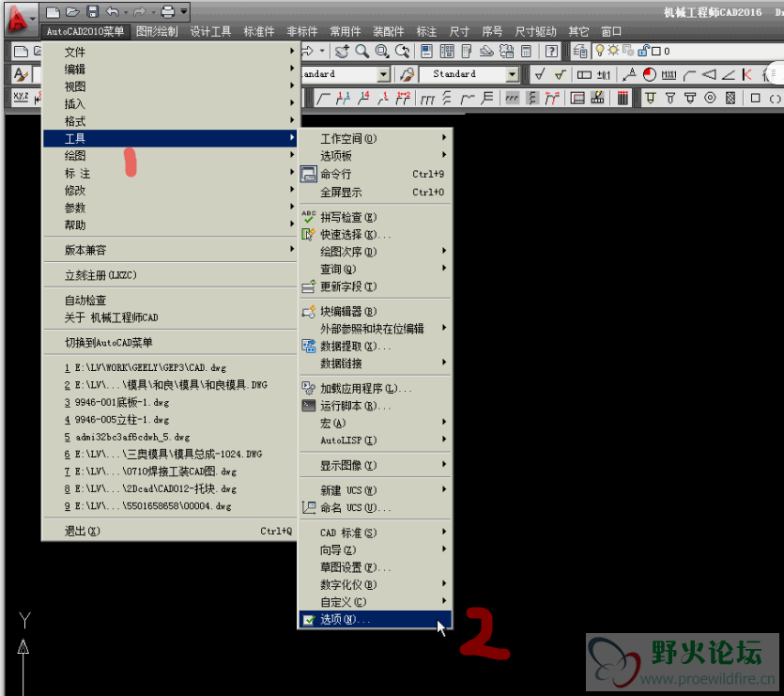Select the Pan hand tool icon

point(343,51)
